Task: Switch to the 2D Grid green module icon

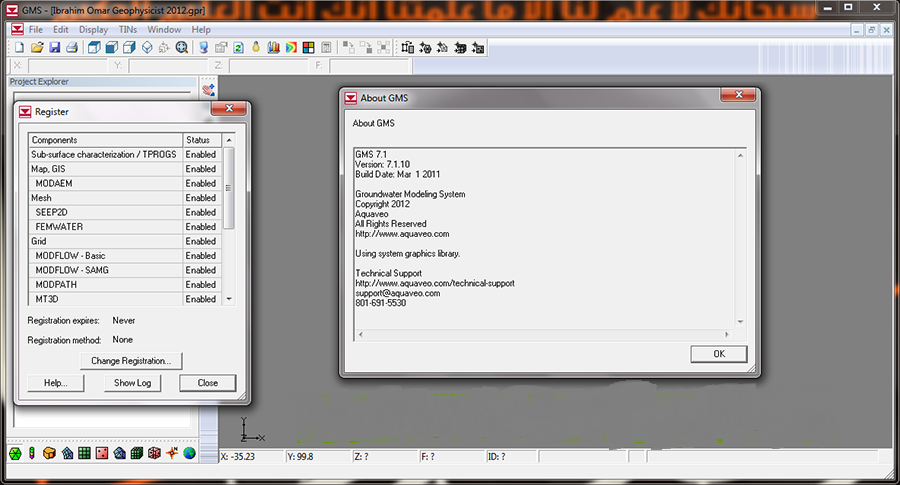Action: pyautogui.click(x=84, y=453)
